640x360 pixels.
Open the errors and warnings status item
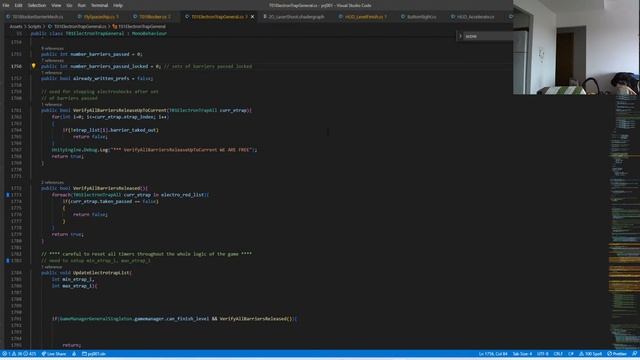coord(19,354)
